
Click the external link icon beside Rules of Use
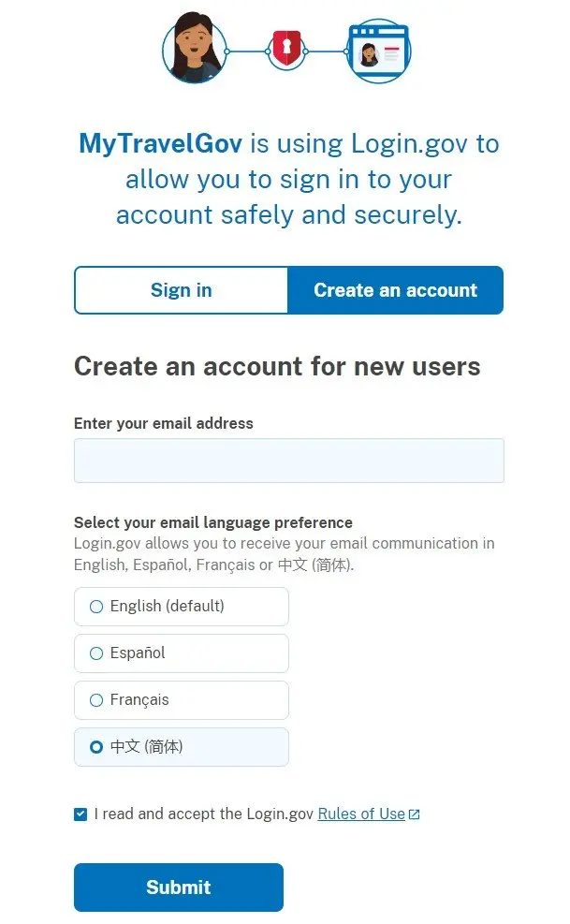[x=415, y=814]
